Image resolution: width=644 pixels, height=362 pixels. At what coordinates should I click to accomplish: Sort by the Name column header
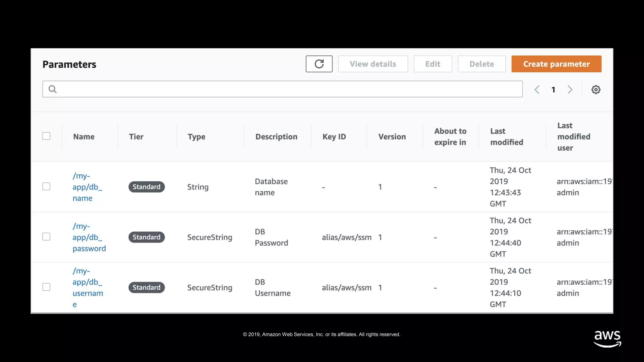click(84, 137)
